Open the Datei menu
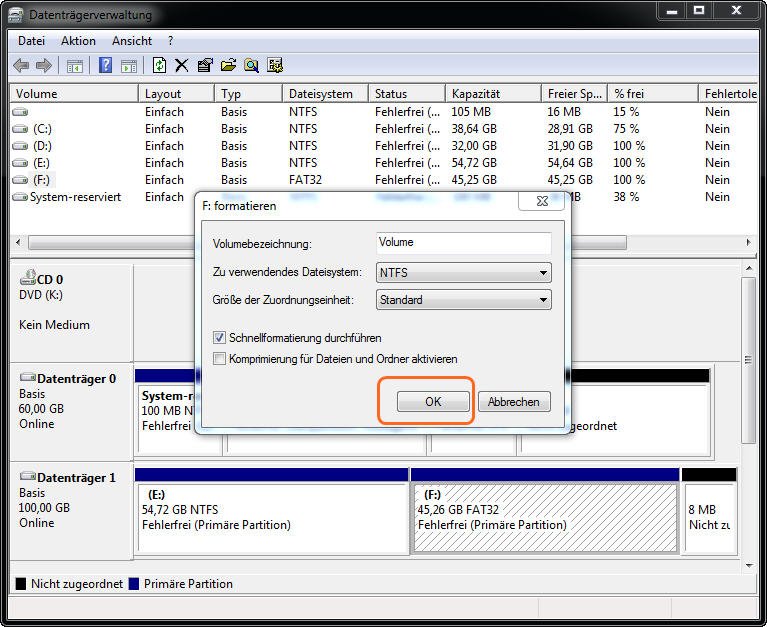This screenshot has width=767, height=627. [x=31, y=41]
